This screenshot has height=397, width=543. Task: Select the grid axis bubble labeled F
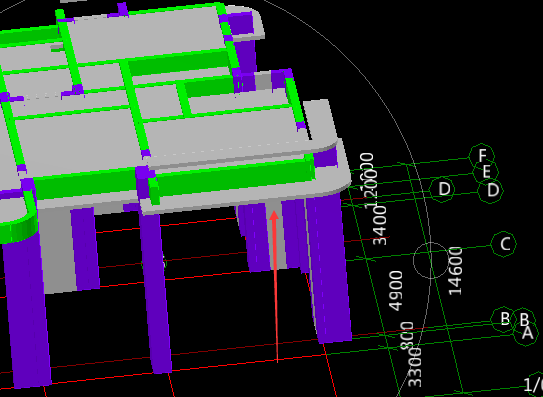click(x=482, y=156)
